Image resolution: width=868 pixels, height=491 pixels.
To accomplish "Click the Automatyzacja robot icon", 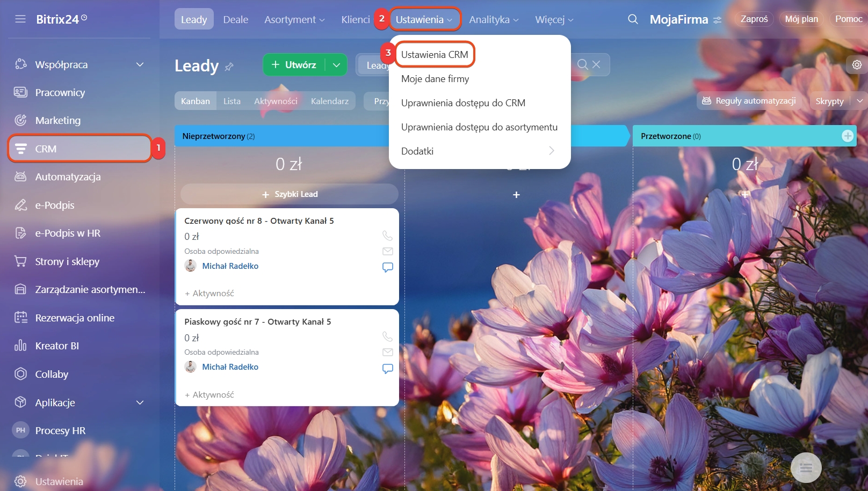I will coord(20,177).
